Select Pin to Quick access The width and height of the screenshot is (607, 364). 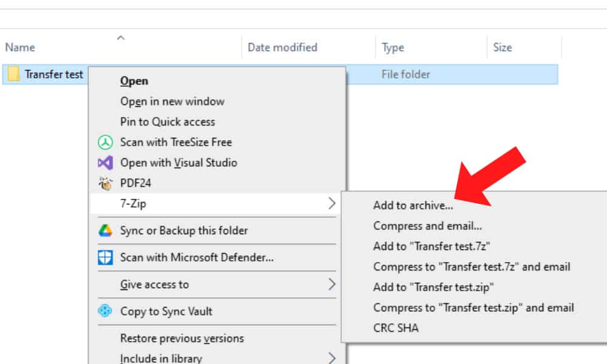coord(168,122)
